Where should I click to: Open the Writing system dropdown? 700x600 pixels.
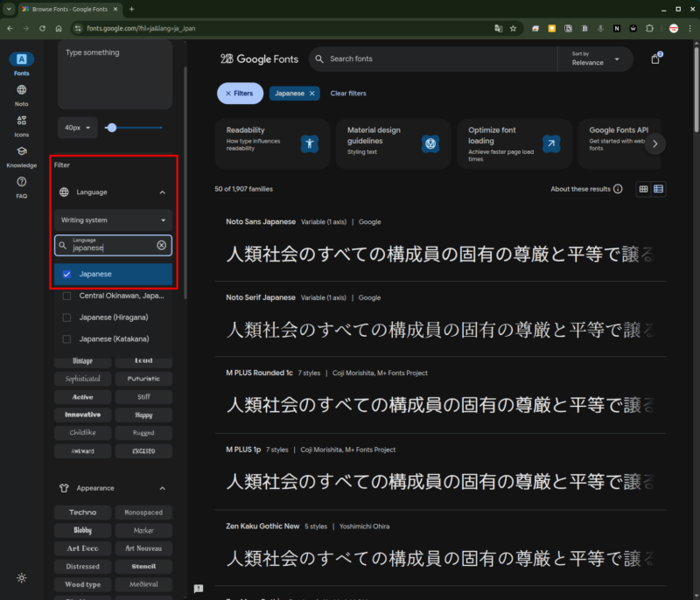point(113,220)
